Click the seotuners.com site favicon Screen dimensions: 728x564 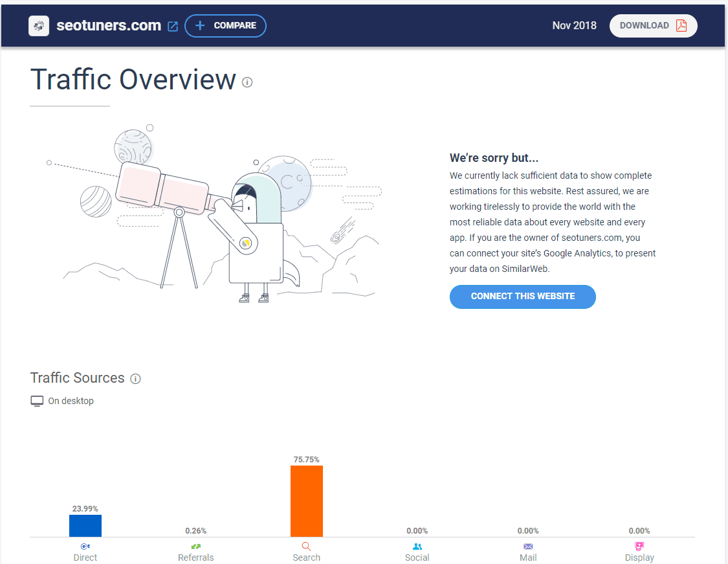tap(39, 26)
